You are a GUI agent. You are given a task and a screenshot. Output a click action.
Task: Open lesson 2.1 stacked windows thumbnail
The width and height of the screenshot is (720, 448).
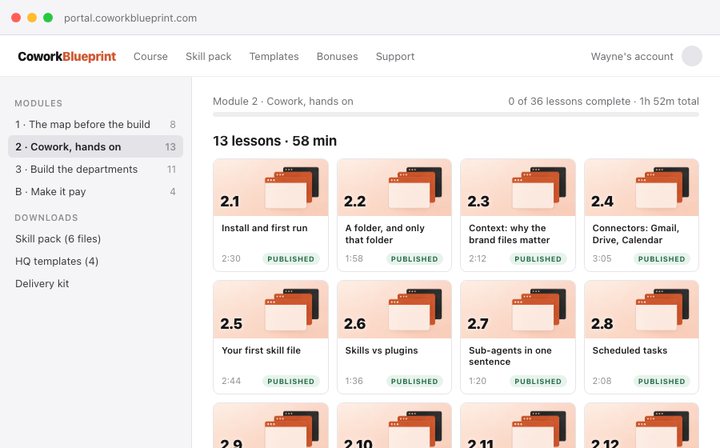(x=292, y=187)
